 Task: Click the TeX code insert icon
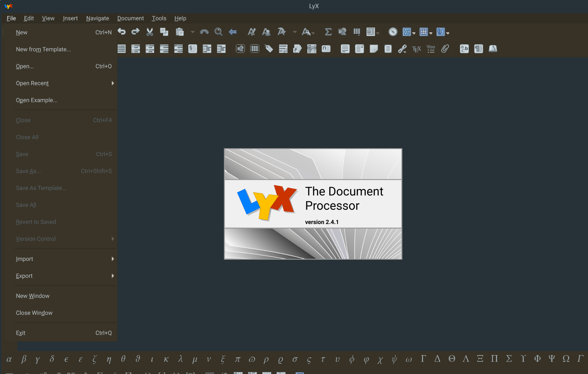point(416,49)
